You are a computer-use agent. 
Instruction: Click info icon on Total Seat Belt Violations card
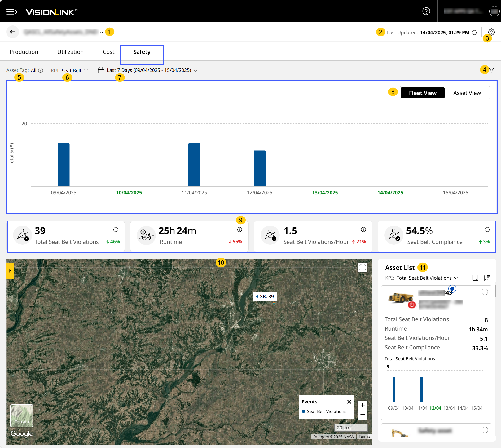click(x=116, y=230)
